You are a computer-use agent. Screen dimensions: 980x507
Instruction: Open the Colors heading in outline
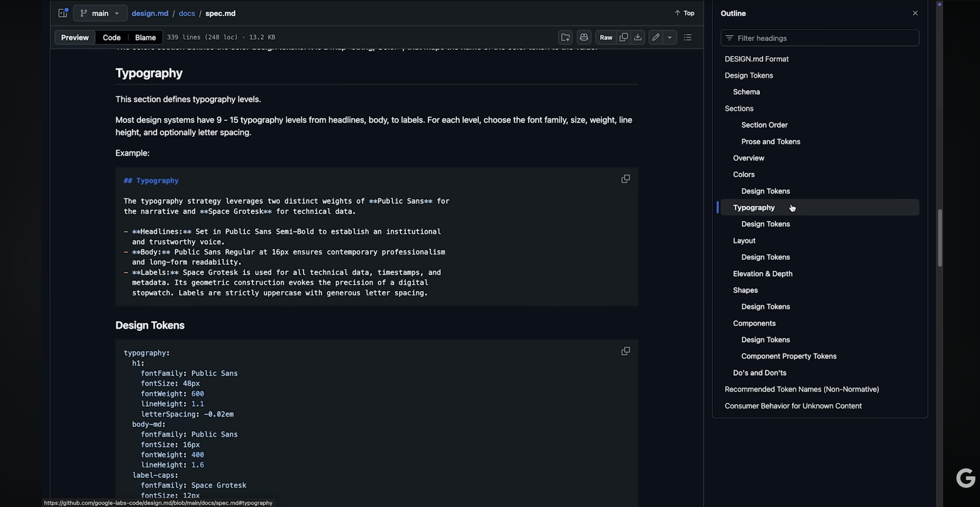(743, 174)
